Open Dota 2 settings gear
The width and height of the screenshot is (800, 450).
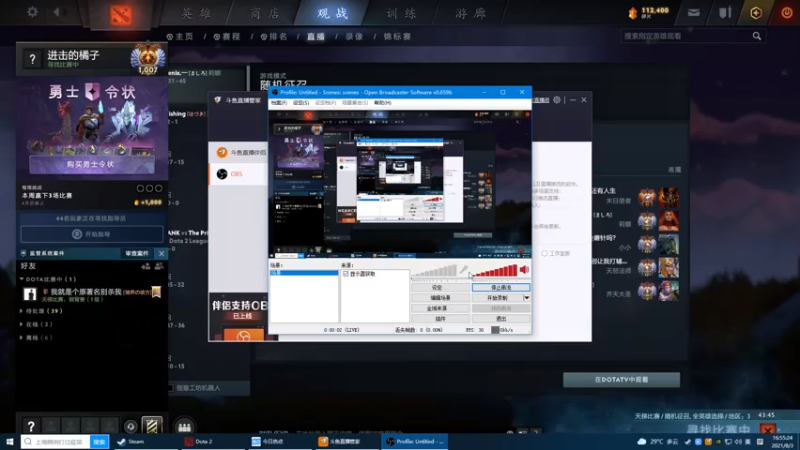(32, 12)
